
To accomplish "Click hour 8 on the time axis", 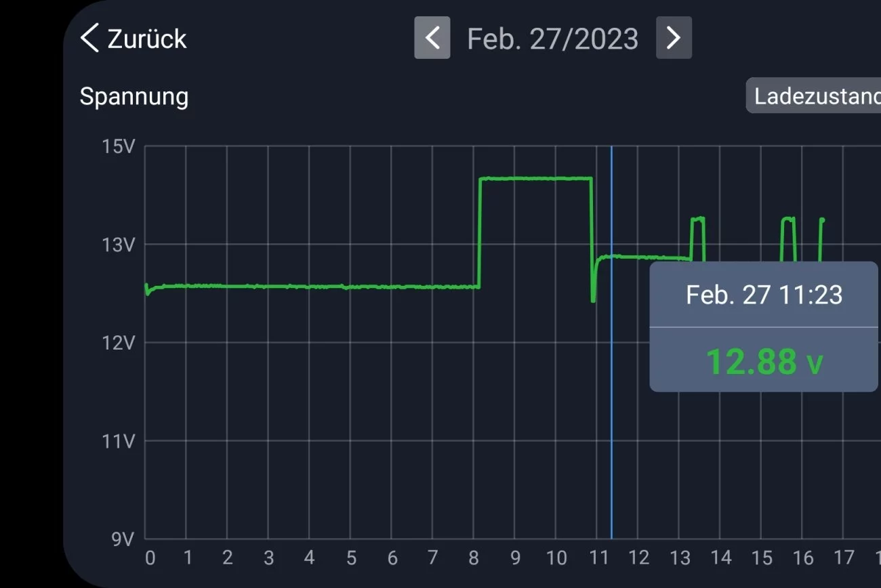I will 474,558.
